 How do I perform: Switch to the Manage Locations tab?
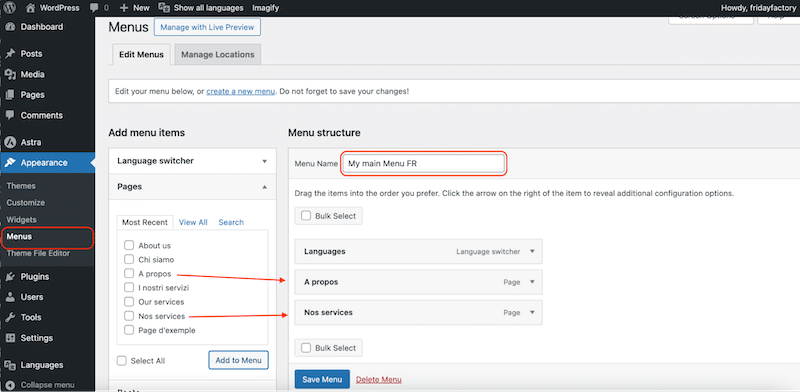(x=218, y=55)
